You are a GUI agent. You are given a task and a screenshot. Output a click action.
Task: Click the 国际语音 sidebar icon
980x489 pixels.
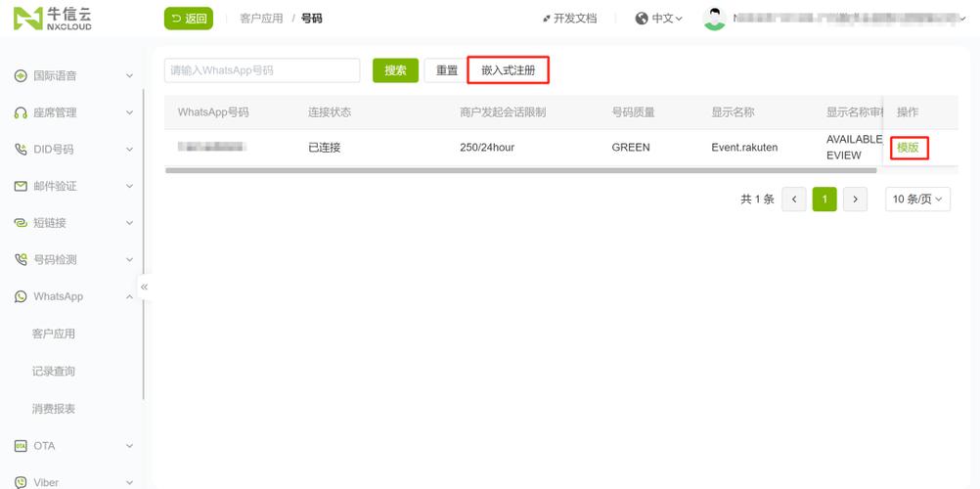[x=21, y=75]
